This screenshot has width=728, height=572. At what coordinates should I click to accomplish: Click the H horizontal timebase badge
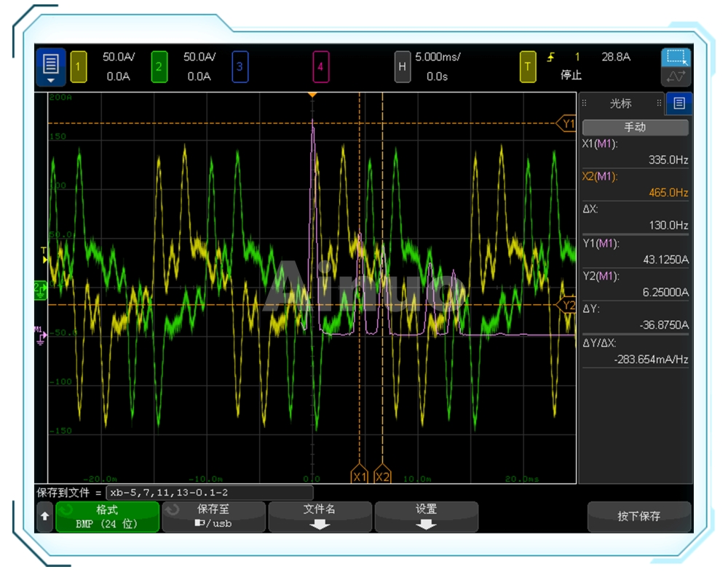tap(402, 67)
